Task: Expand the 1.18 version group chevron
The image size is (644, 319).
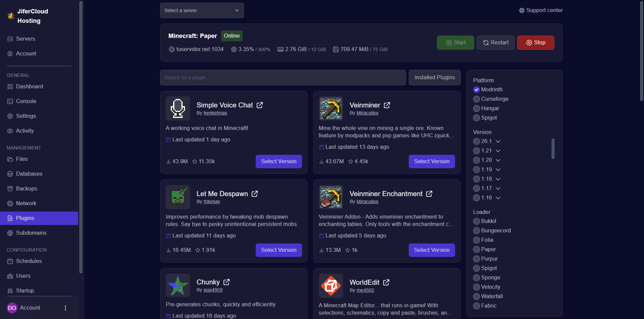Action: [498, 179]
